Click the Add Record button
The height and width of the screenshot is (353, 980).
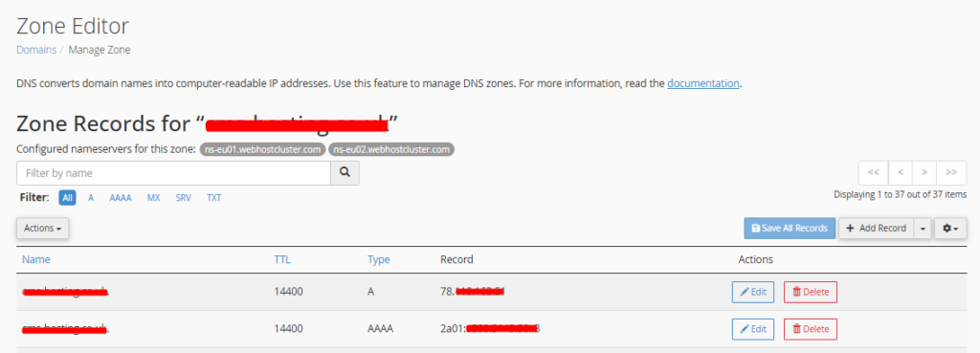pyautogui.click(x=877, y=228)
